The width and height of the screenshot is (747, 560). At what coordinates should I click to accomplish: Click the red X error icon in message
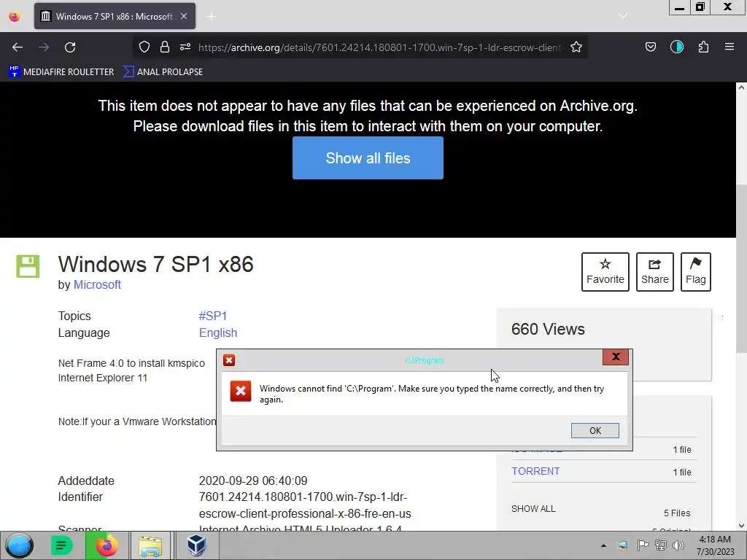click(241, 392)
